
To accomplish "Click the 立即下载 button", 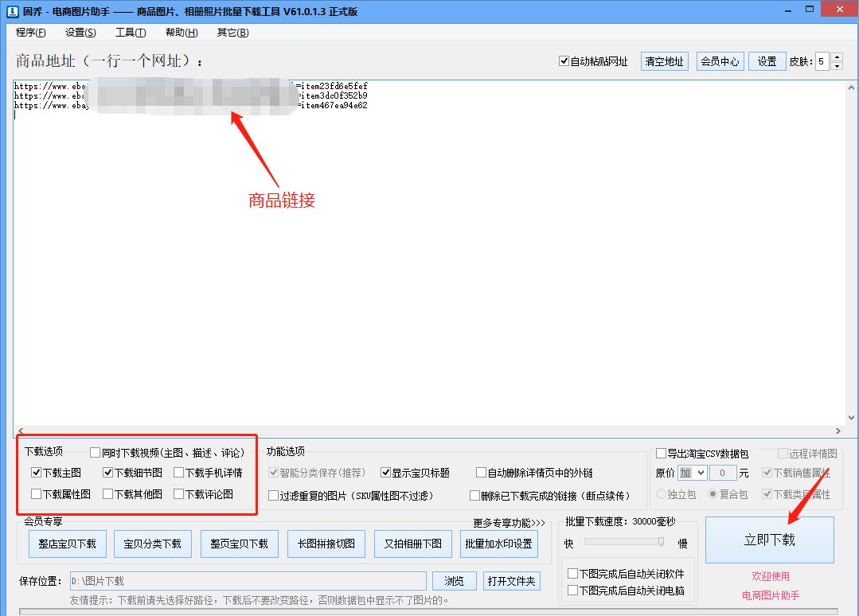I will (770, 540).
